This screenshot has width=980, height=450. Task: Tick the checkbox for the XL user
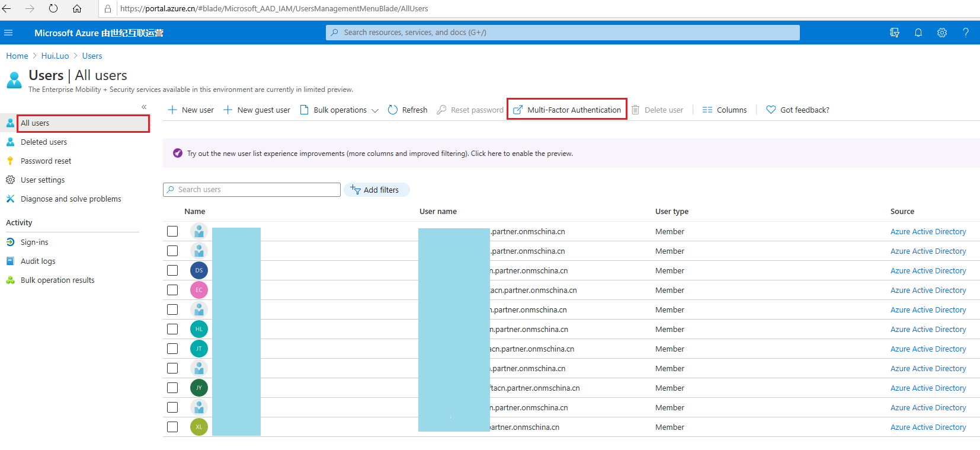point(172,427)
